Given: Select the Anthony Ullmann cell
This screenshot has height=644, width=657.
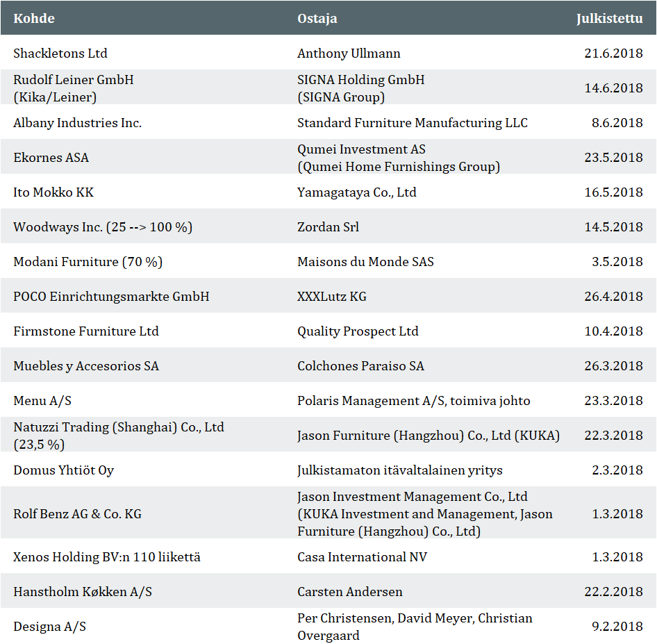Looking at the screenshot, I should pyautogui.click(x=349, y=53).
